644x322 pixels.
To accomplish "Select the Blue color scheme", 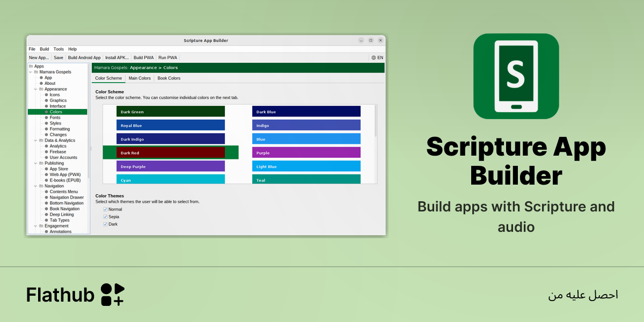I will pos(306,139).
